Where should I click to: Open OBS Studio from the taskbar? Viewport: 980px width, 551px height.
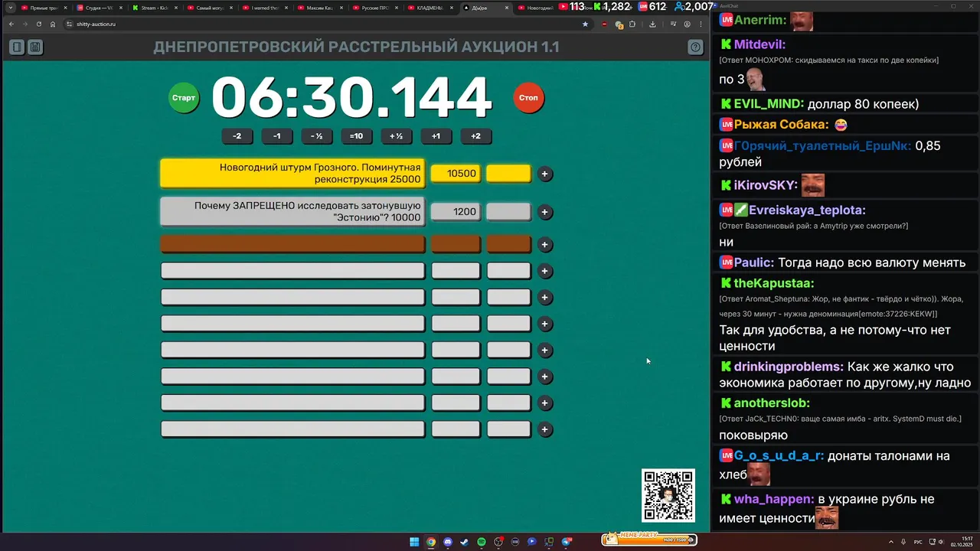coord(498,542)
